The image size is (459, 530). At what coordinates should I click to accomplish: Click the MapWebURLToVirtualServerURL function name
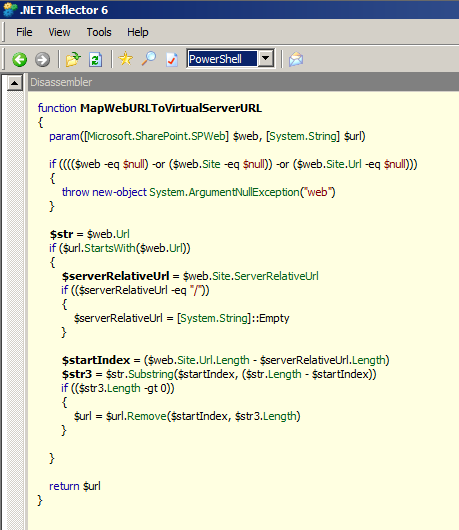point(171,108)
